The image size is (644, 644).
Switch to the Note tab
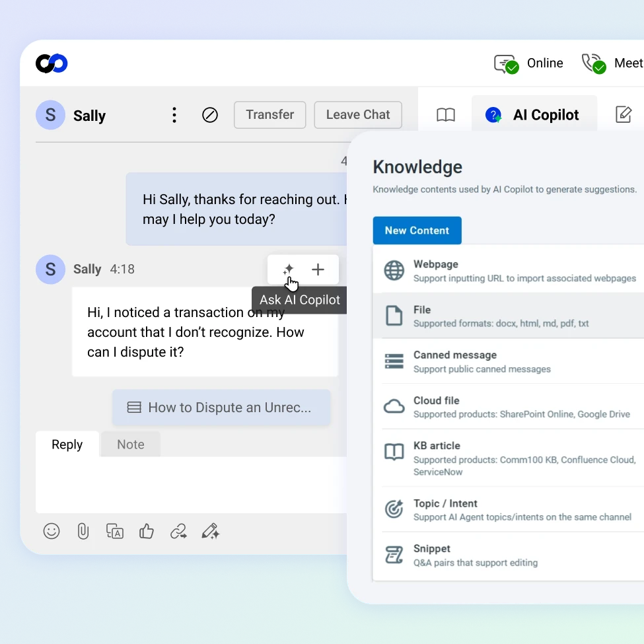click(x=131, y=445)
